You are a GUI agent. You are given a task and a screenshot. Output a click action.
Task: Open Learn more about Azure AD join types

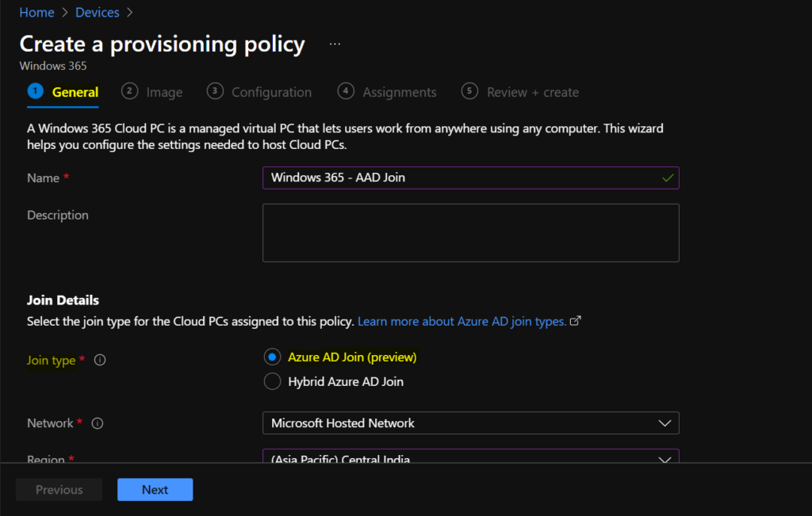pos(462,321)
